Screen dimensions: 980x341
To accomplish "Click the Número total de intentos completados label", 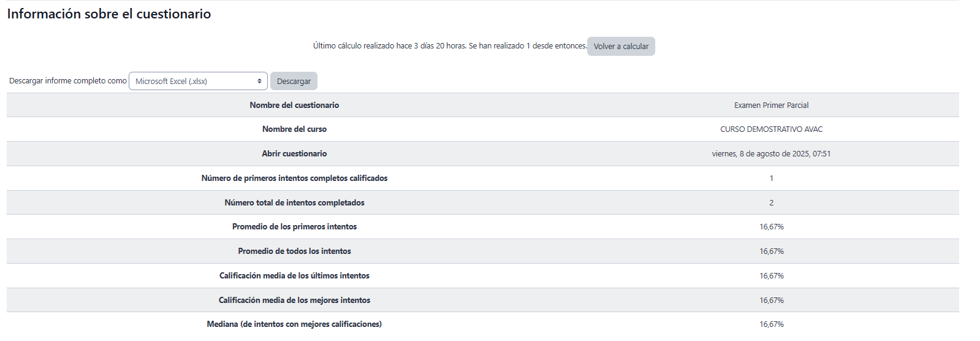I will [294, 203].
